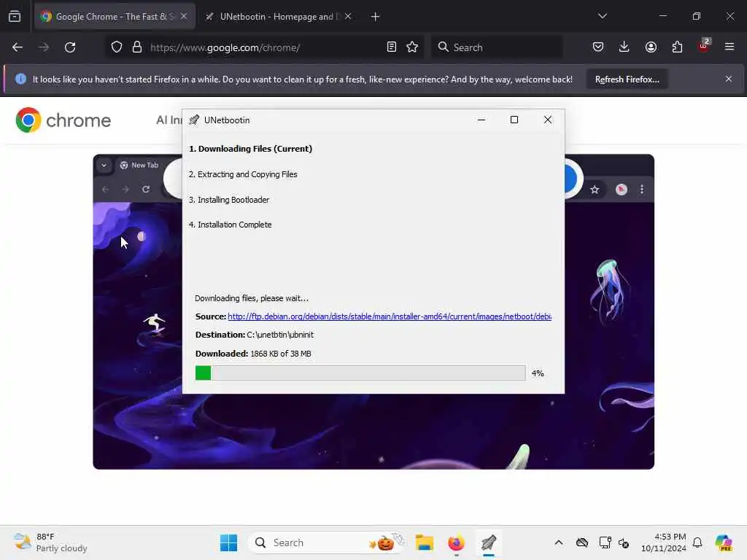Open the volume tray icon
Image resolution: width=747 pixels, height=560 pixels.
click(x=624, y=542)
